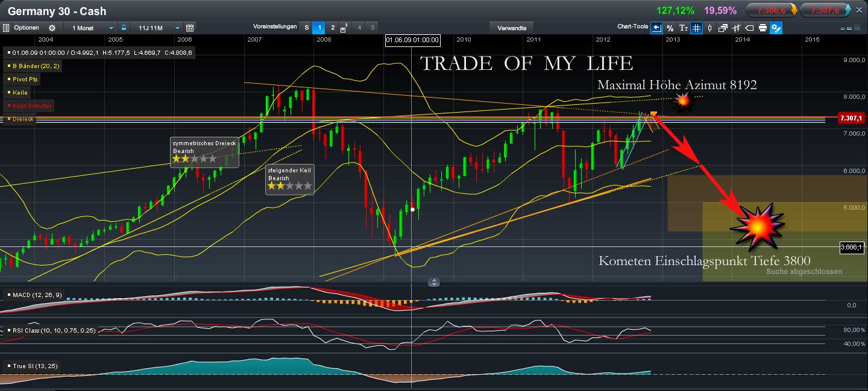Toggle the Pivot Pts indicator
868x391 pixels.
[22, 79]
